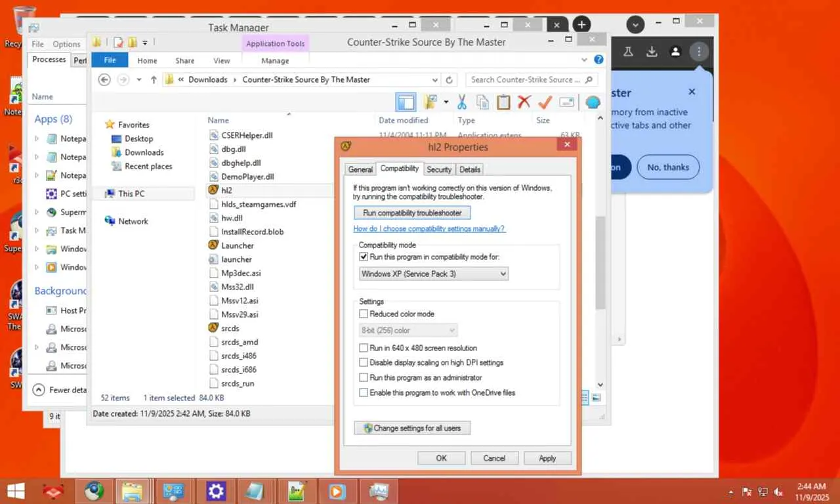Screen dimensions: 840x504
Task: Open the address bar history dropdown arrow
Action: click(x=434, y=80)
